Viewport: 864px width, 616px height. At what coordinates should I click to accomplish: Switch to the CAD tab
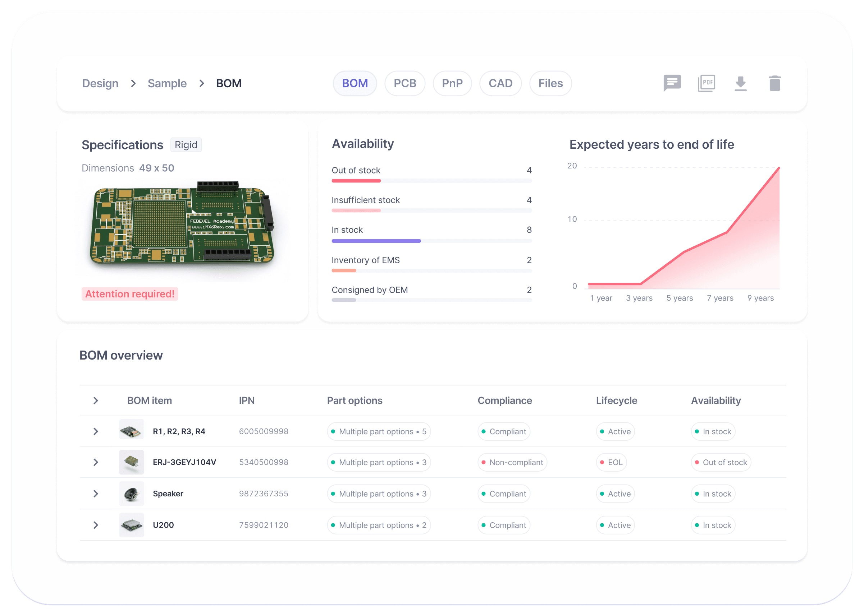pyautogui.click(x=500, y=83)
